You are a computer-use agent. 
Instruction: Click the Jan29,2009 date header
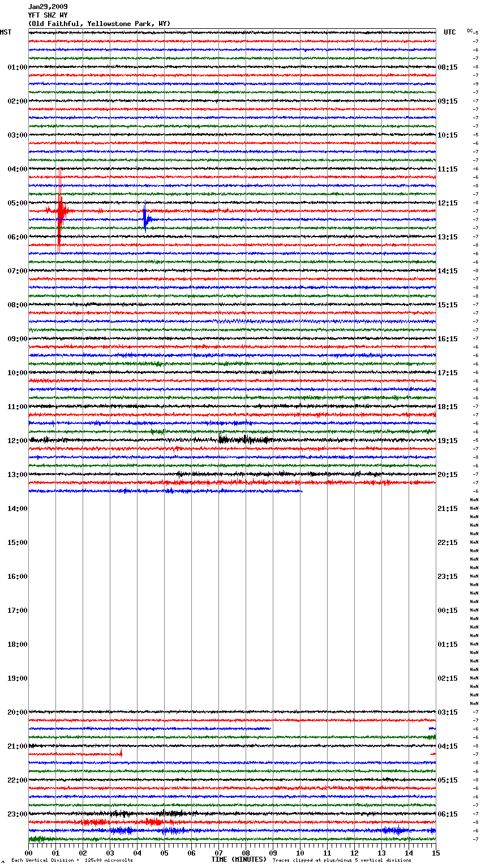[x=48, y=7]
